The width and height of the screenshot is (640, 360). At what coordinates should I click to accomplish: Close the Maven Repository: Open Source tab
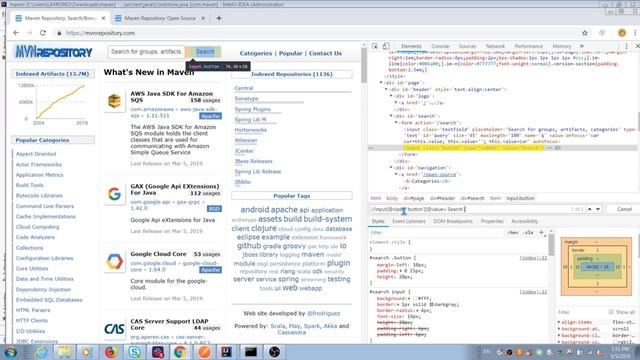[x=203, y=18]
